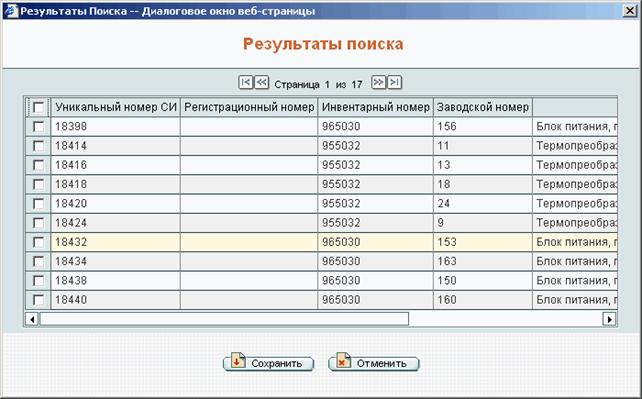Select the cell with unique number 18420

115,203
